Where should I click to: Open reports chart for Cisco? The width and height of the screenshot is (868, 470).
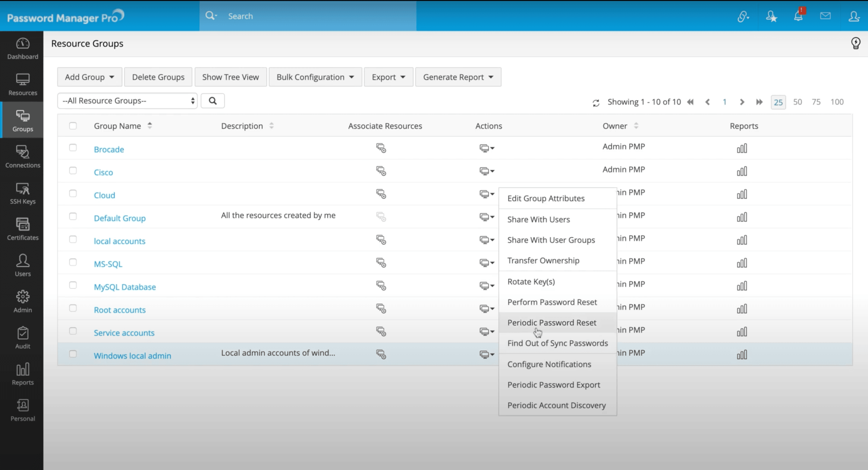(742, 171)
